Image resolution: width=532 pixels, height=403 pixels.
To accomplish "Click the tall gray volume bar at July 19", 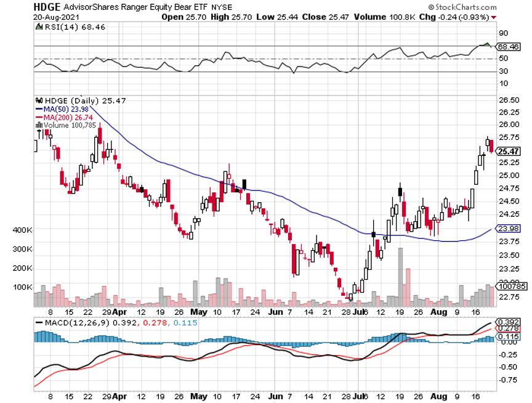I will click(x=400, y=277).
